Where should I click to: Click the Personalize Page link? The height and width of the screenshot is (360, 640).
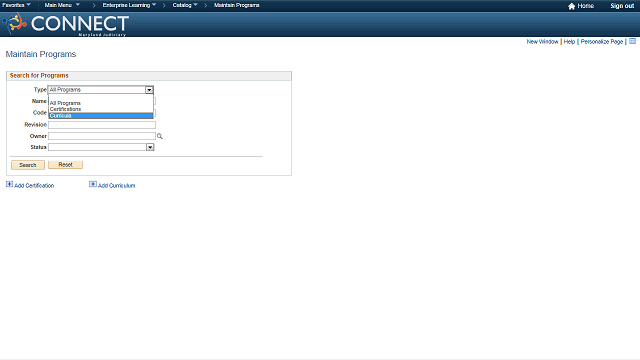click(x=602, y=42)
